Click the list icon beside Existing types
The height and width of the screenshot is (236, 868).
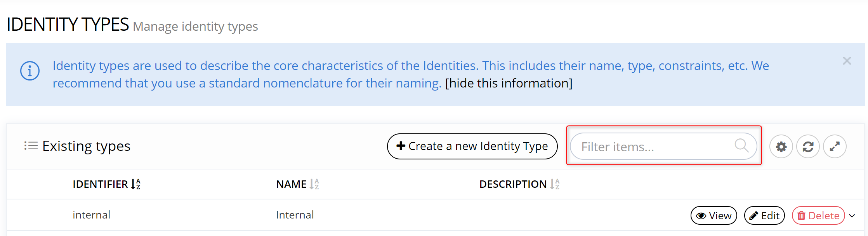[31, 146]
